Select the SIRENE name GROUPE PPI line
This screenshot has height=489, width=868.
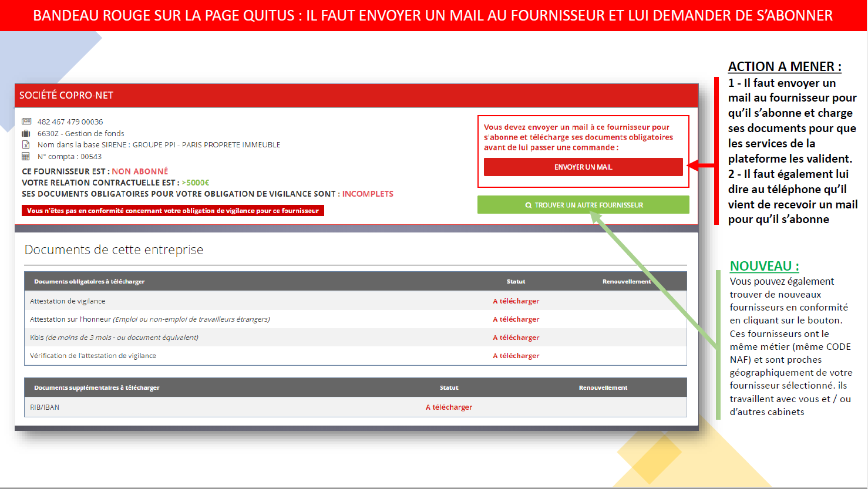159,144
